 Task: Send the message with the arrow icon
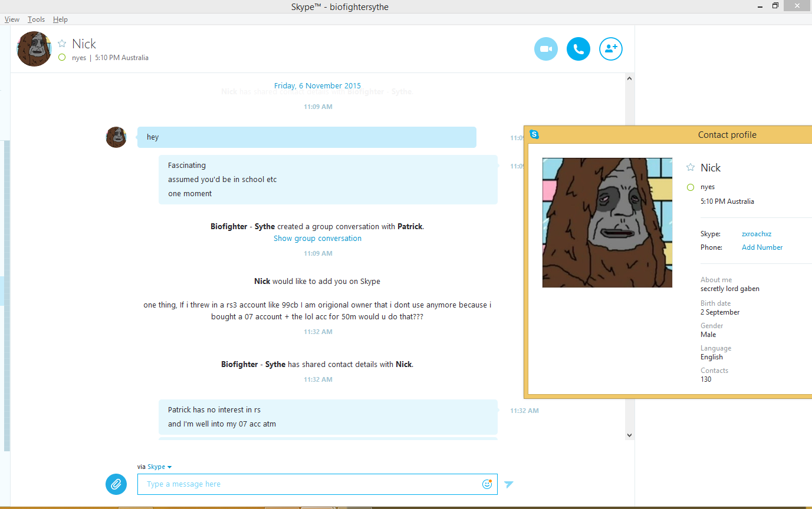pyautogui.click(x=509, y=484)
